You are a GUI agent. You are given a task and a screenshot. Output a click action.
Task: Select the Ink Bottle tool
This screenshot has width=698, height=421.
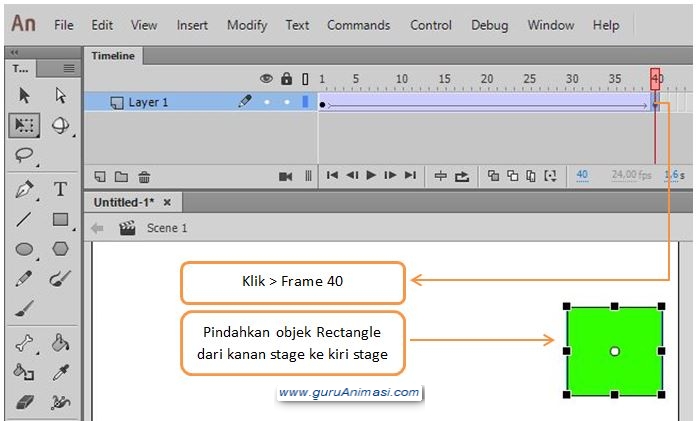(24, 372)
